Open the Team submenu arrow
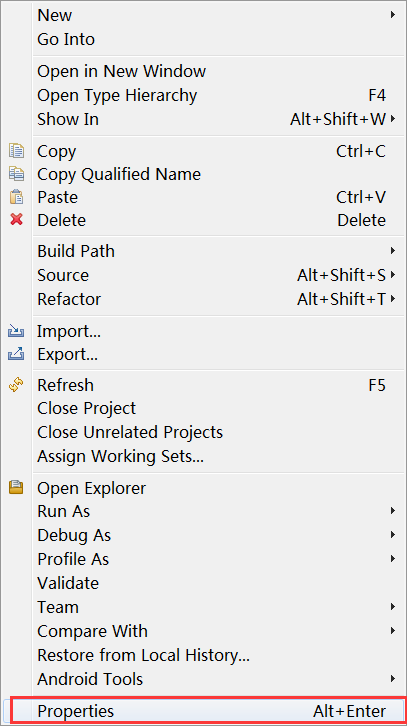Viewport: 407px width, 726px height. pyautogui.click(x=392, y=607)
